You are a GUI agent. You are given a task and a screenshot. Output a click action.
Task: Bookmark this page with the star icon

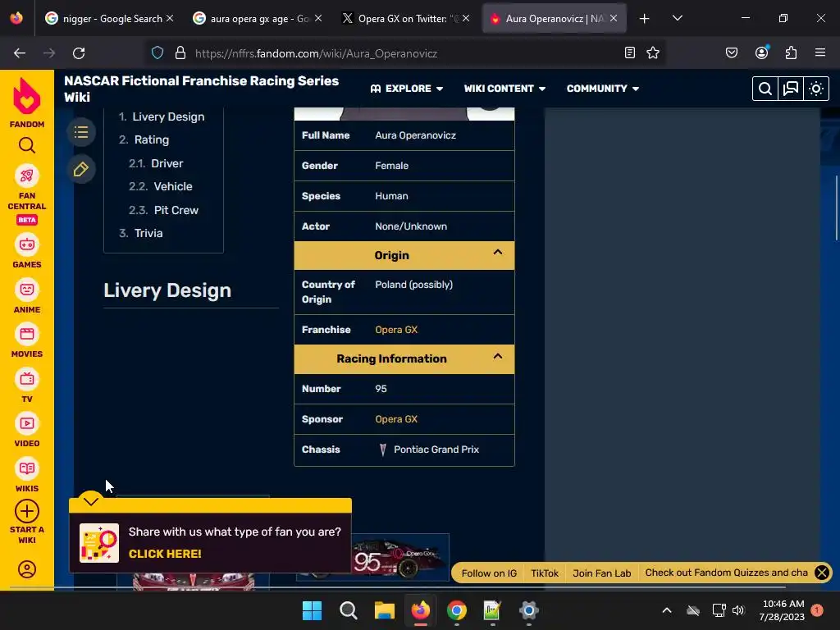652,52
